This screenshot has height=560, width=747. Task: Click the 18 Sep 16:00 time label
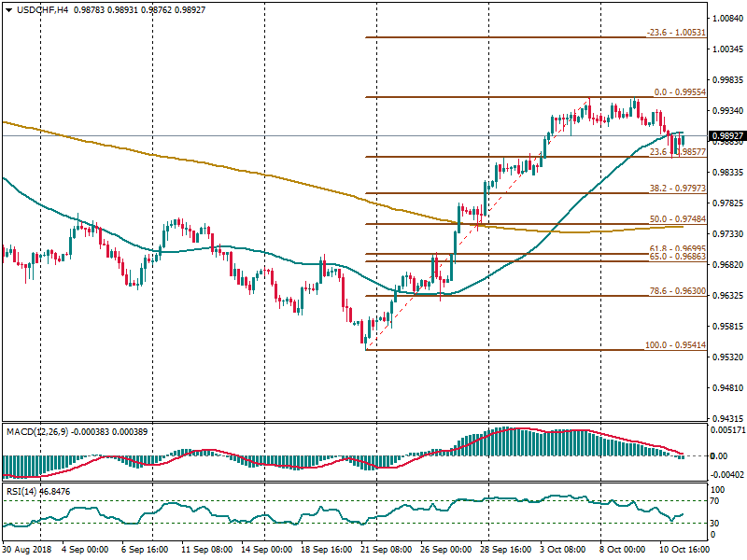tap(326, 550)
